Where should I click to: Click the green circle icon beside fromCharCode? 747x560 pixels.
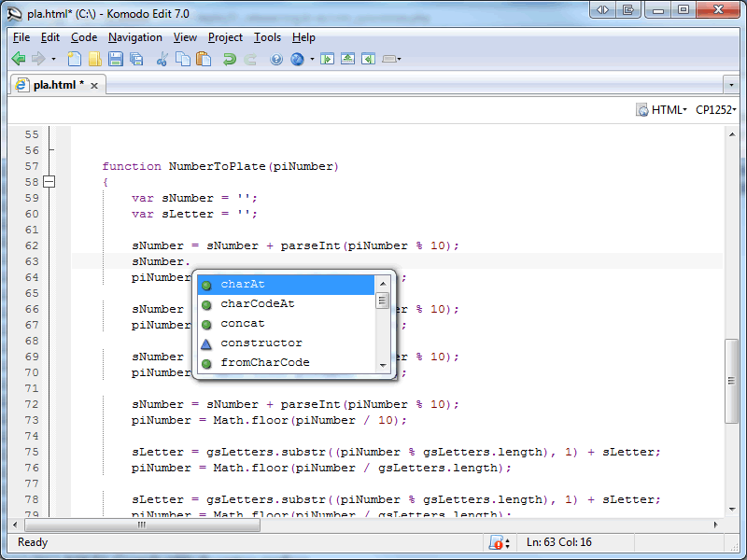pyautogui.click(x=206, y=363)
